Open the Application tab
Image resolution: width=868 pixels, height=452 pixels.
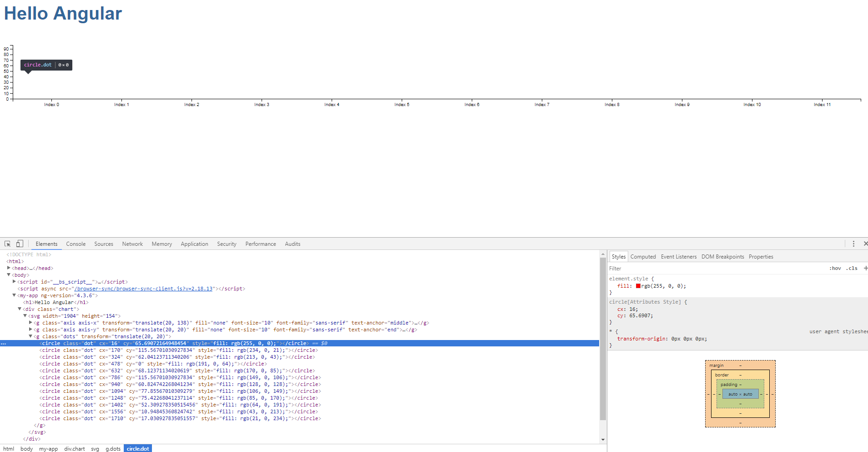pos(194,244)
